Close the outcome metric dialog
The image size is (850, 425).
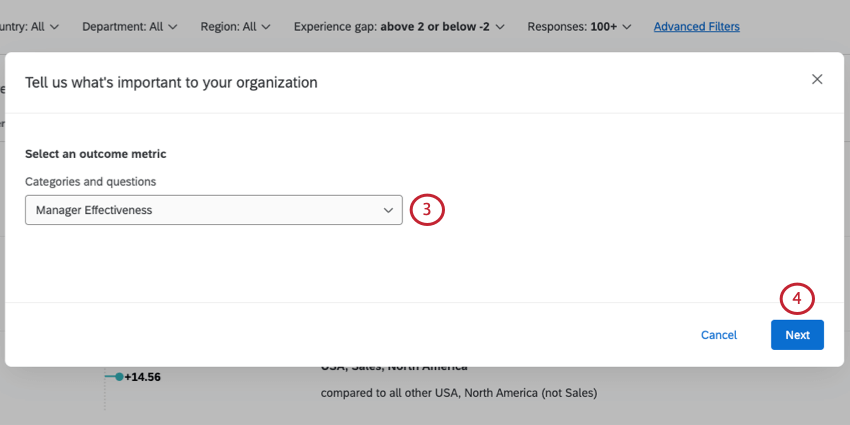coord(817,80)
